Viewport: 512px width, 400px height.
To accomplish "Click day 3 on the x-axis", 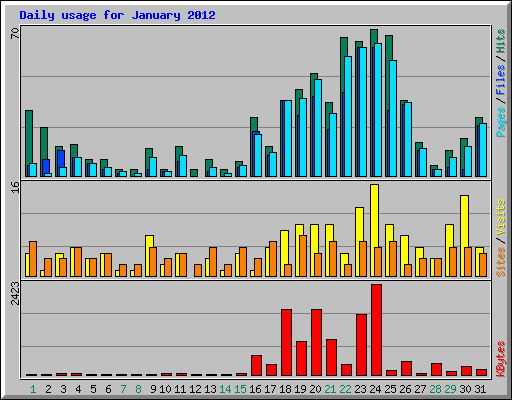I will [x=63, y=389].
